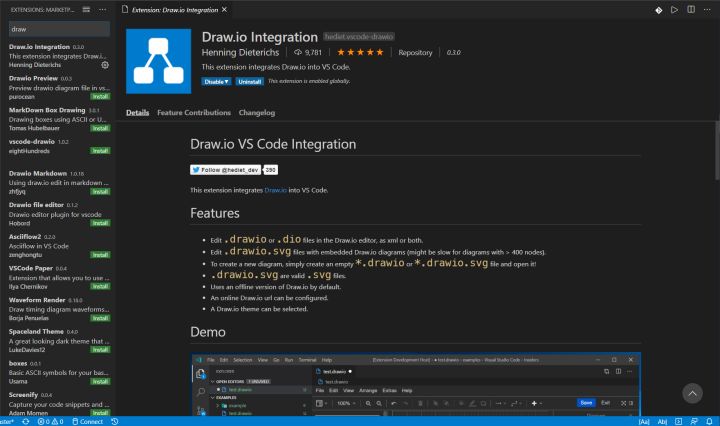
Task: Select the Waveform Render list entry
Action: (x=57, y=309)
